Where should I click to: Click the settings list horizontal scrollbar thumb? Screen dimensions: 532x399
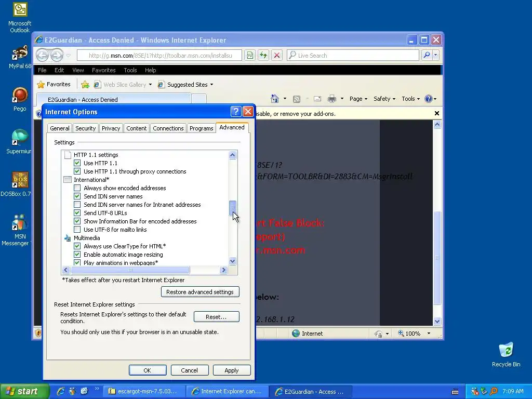tap(130, 270)
